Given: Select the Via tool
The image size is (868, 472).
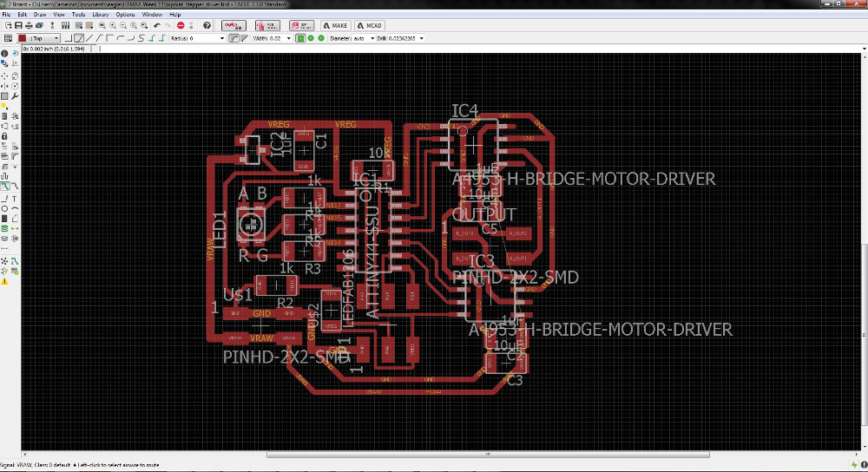Looking at the screenshot, I should click(4, 228).
